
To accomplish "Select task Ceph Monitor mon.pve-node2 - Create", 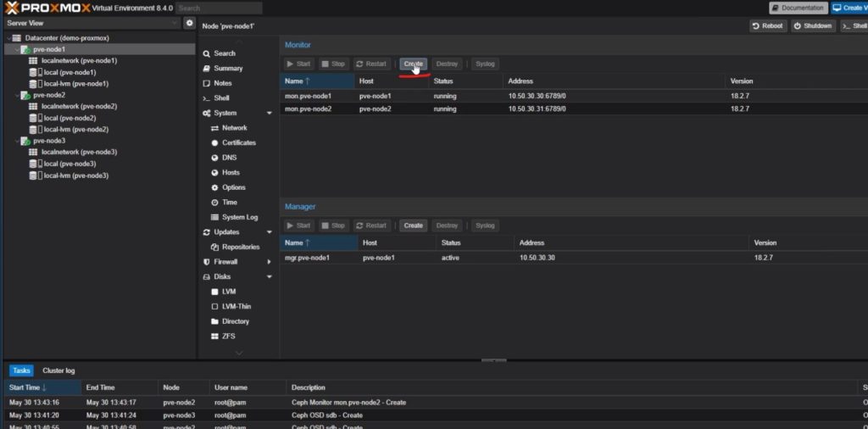I will coord(437,403).
